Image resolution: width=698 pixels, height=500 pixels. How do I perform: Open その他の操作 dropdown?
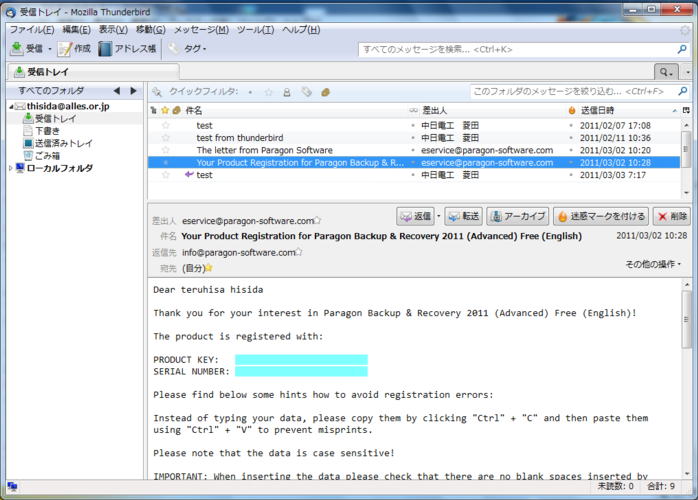tap(653, 264)
